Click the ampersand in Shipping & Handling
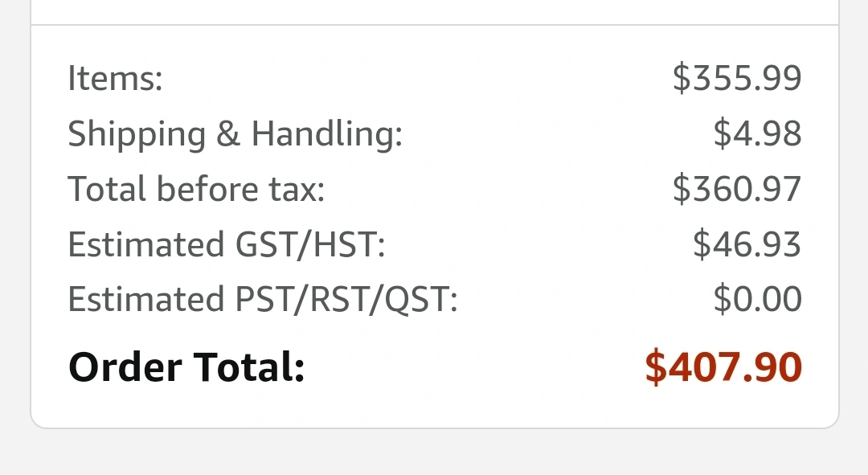868x475 pixels. (228, 133)
